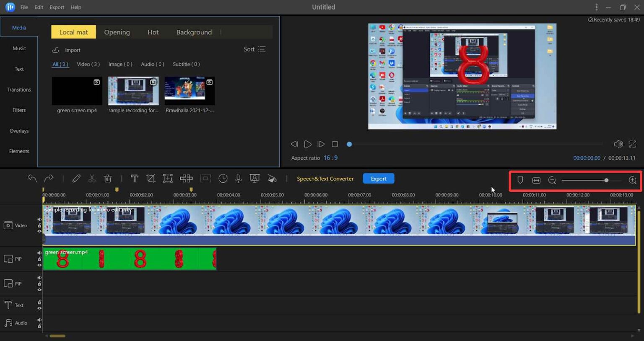Hide the Text track with eye icon
The image size is (644, 341).
[39, 308]
